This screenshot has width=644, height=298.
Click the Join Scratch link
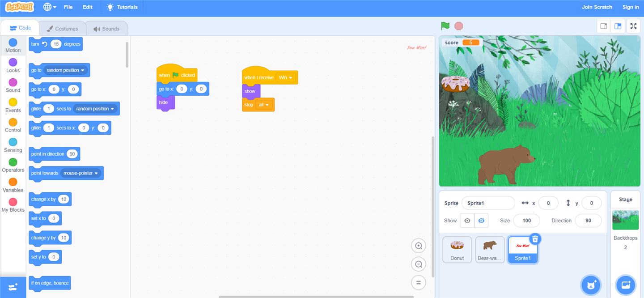click(597, 7)
